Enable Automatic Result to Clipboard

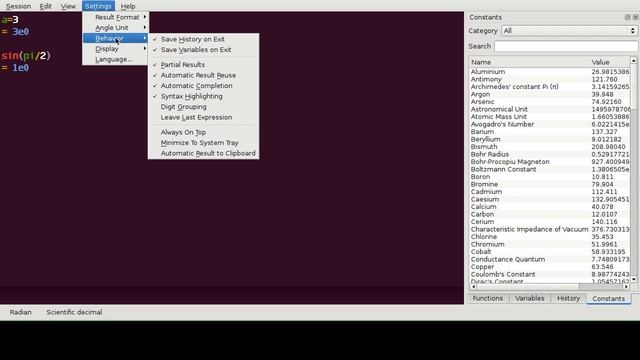tap(203, 153)
